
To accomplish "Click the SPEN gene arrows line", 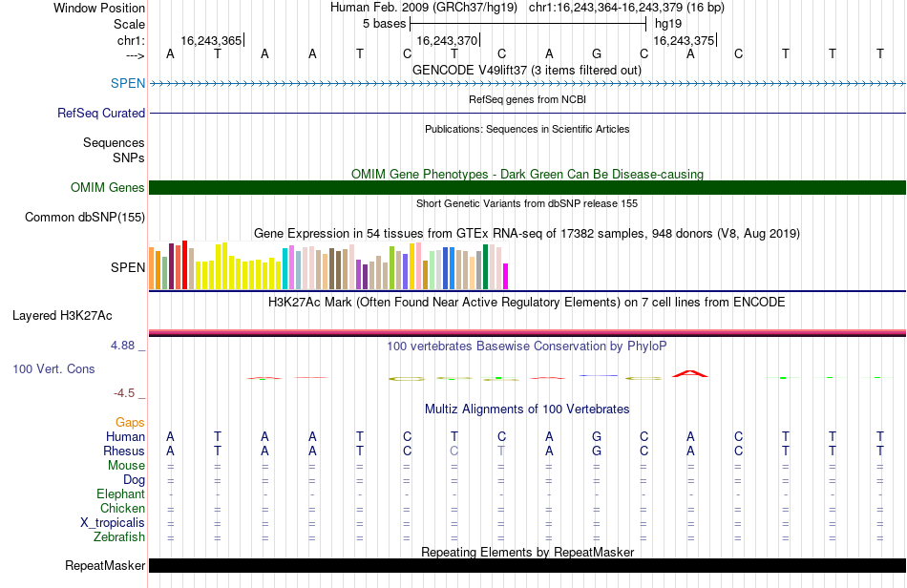I will click(x=527, y=84).
